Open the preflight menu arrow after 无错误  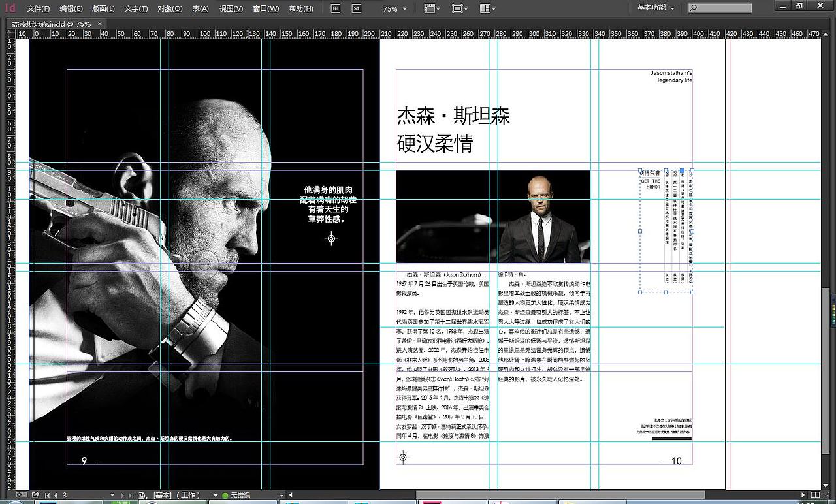pyautogui.click(x=282, y=496)
